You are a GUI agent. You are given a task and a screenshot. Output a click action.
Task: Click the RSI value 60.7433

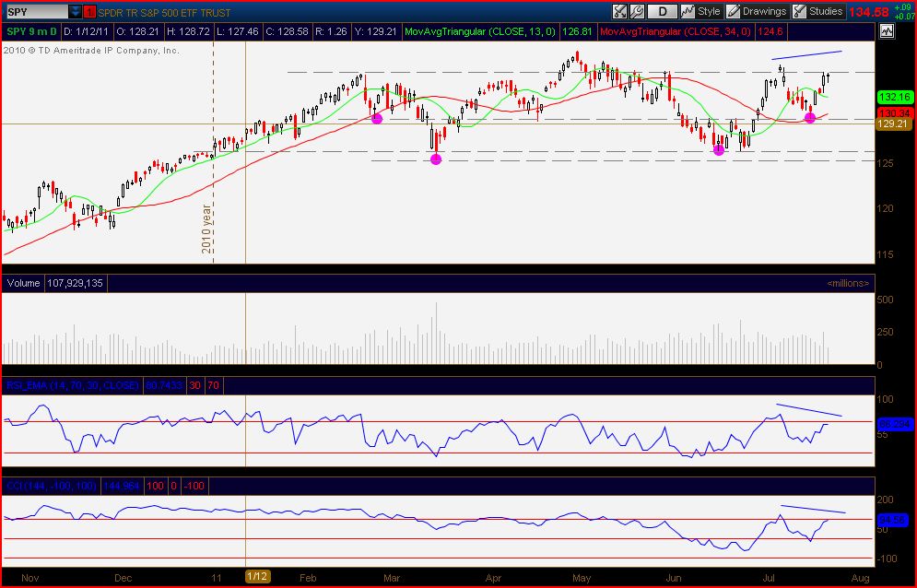[164, 385]
